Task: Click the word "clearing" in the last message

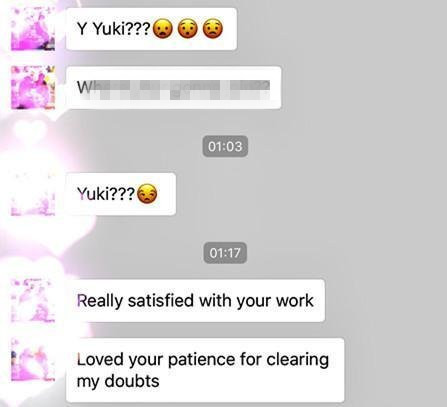Action: 298,360
